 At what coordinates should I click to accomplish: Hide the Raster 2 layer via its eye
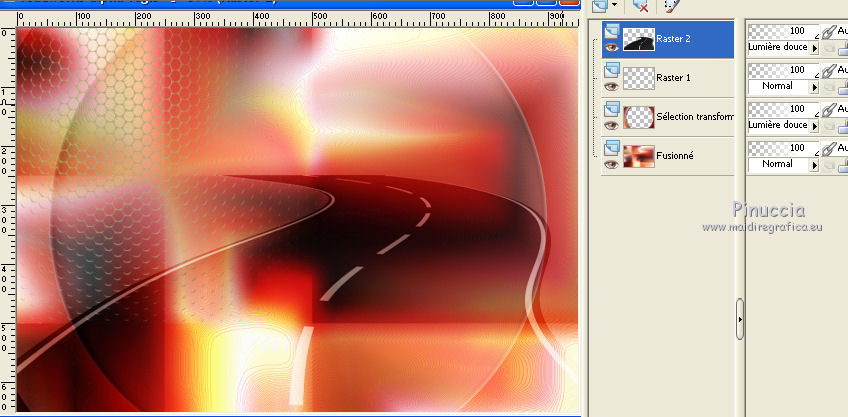click(x=612, y=47)
